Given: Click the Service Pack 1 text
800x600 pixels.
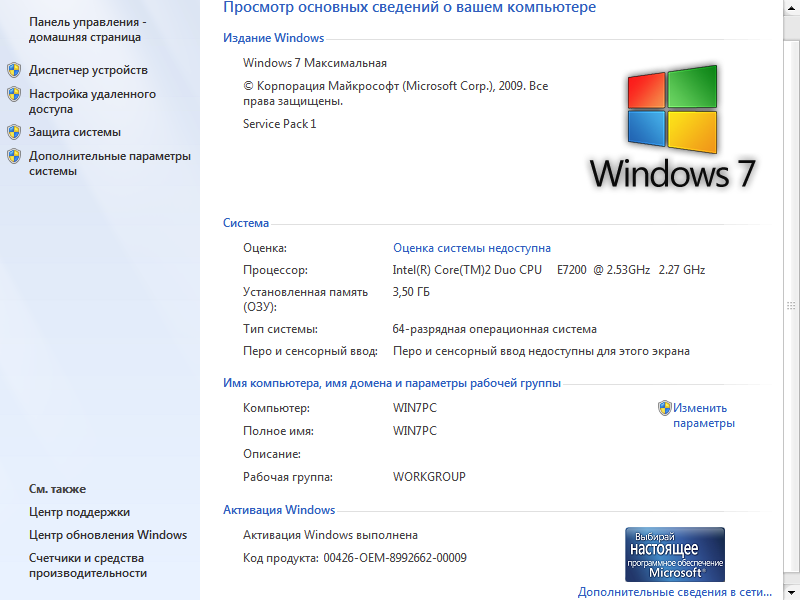Looking at the screenshot, I should click(x=280, y=124).
